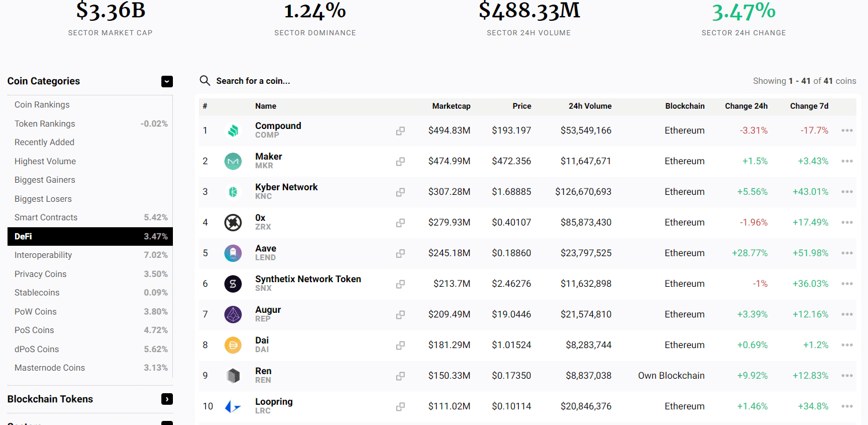Select Biggest Gainers category
This screenshot has height=425, width=868.
45,180
